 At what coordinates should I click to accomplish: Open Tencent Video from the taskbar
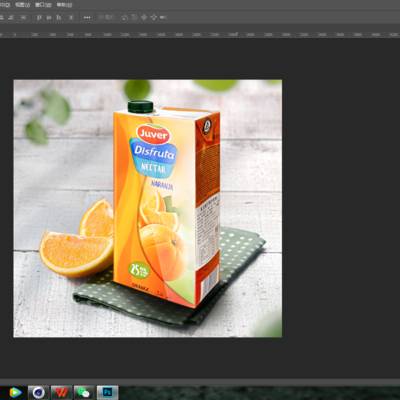(x=15, y=392)
